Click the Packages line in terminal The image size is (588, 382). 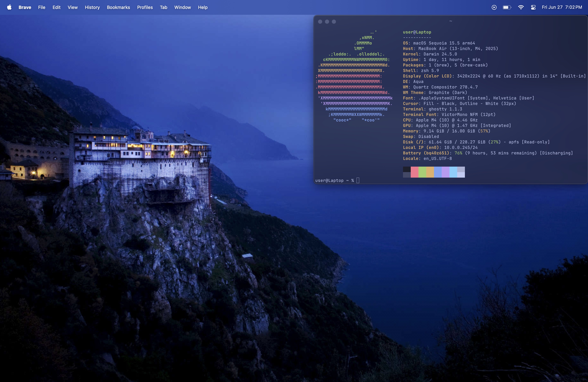[445, 65]
